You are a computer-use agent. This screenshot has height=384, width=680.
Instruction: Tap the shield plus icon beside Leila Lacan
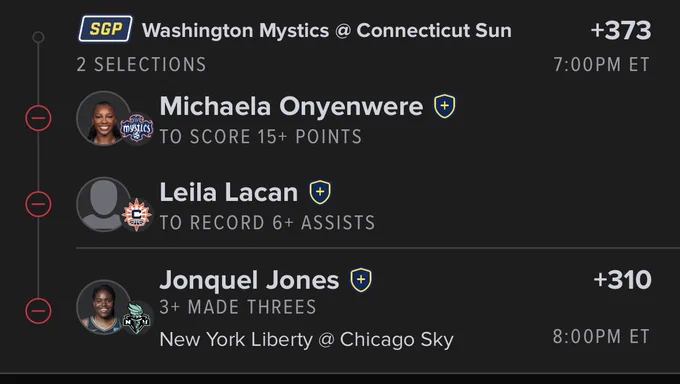point(320,192)
